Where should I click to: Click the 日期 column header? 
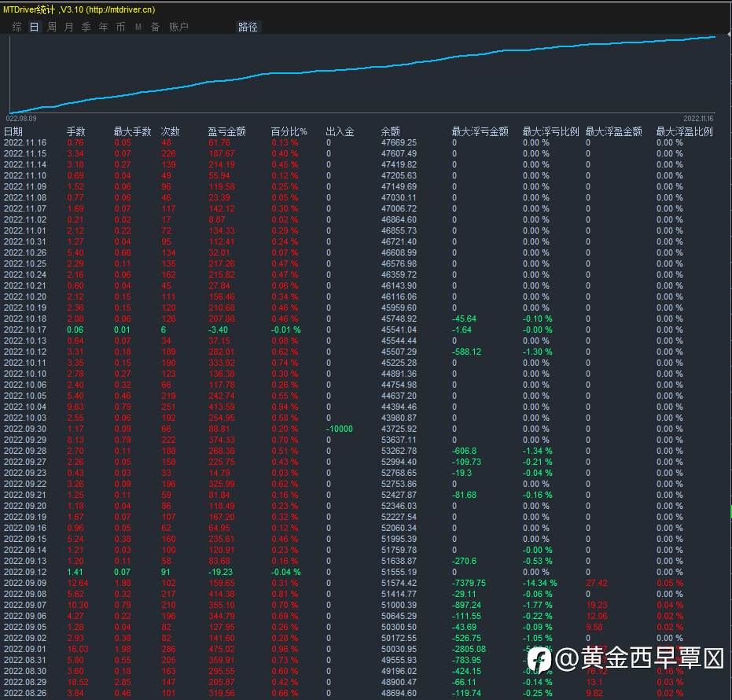tap(13, 132)
